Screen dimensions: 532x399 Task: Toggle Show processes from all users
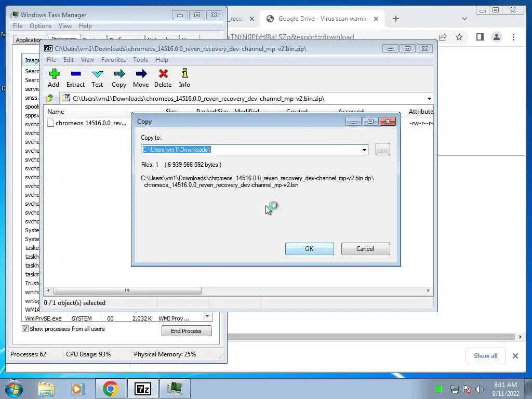[x=25, y=328]
